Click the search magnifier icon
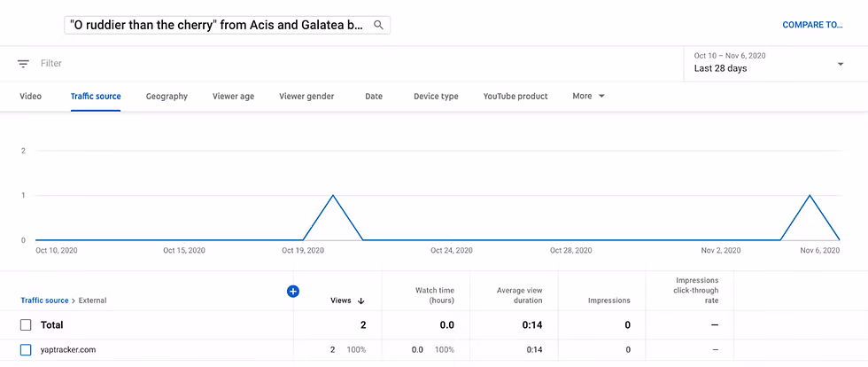This screenshot has width=868, height=367. [378, 25]
